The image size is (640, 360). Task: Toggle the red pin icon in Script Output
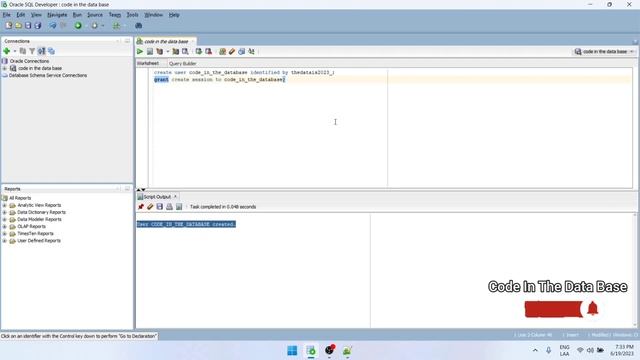click(141, 207)
